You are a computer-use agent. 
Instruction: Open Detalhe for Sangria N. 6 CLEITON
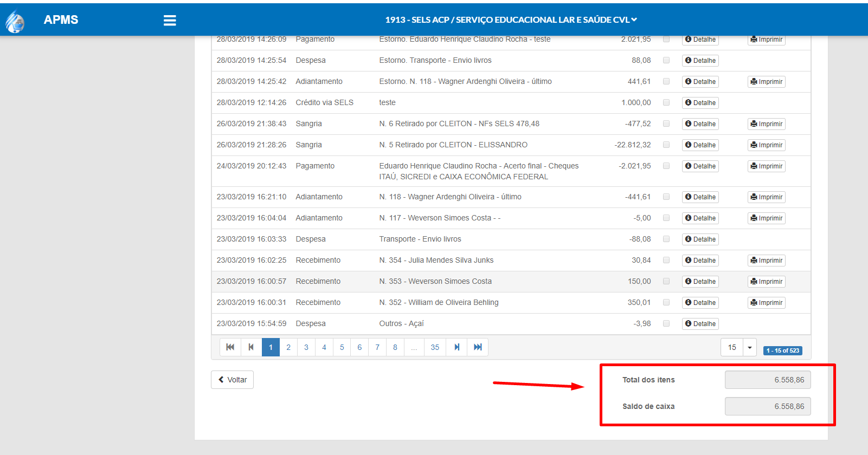pos(700,124)
